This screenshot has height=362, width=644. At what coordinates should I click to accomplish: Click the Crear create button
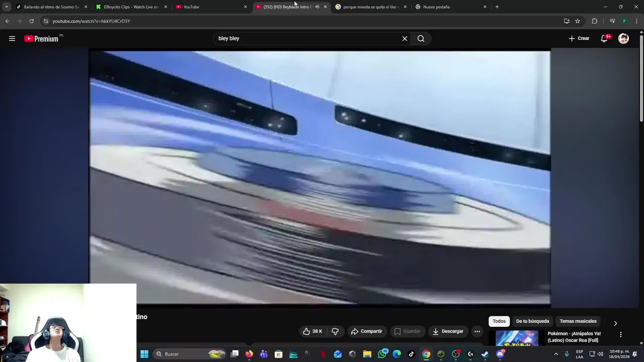579,39
